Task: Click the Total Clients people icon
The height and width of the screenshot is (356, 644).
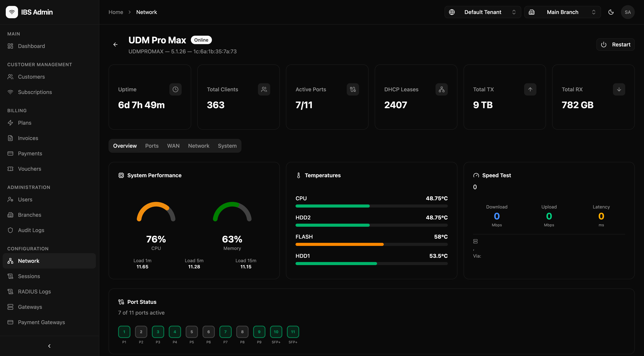Action: tap(264, 89)
